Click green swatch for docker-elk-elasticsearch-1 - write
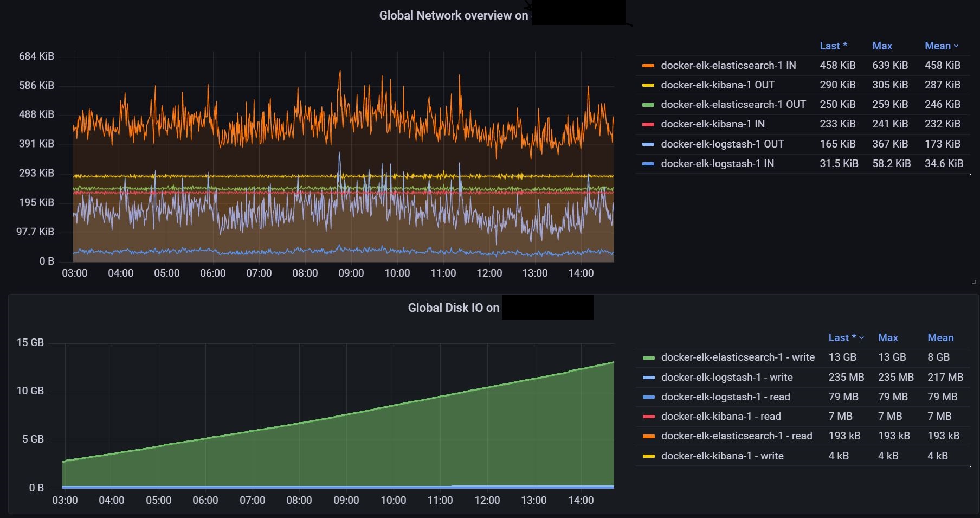Viewport: 980px width, 518px height. pos(648,357)
